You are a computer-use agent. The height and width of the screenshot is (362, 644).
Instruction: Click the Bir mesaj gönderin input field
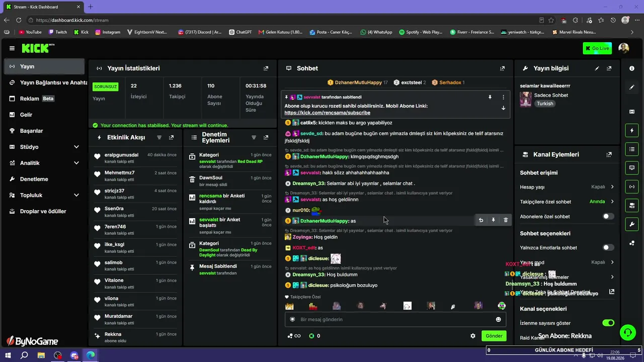395,319
